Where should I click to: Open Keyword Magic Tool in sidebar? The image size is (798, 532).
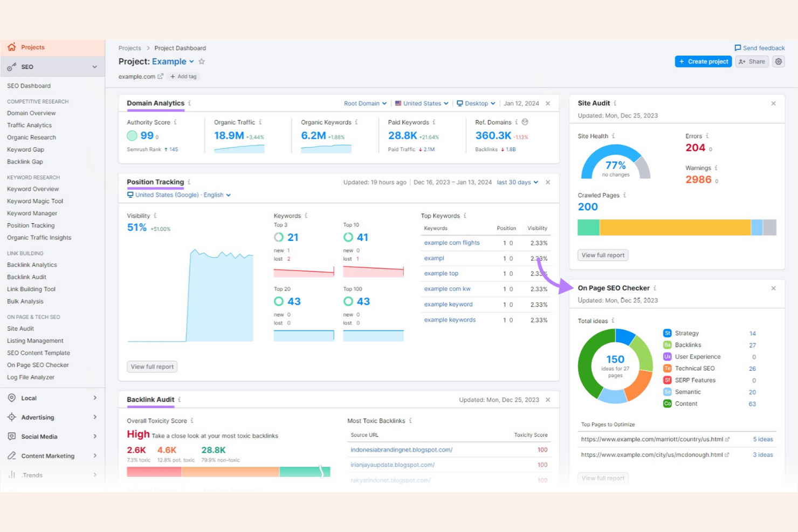tap(35, 202)
